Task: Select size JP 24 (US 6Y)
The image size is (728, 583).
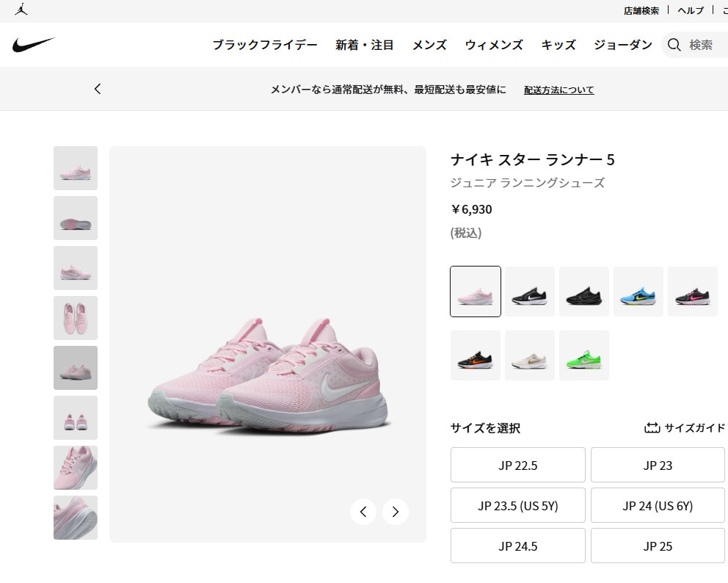Action: pyautogui.click(x=658, y=505)
